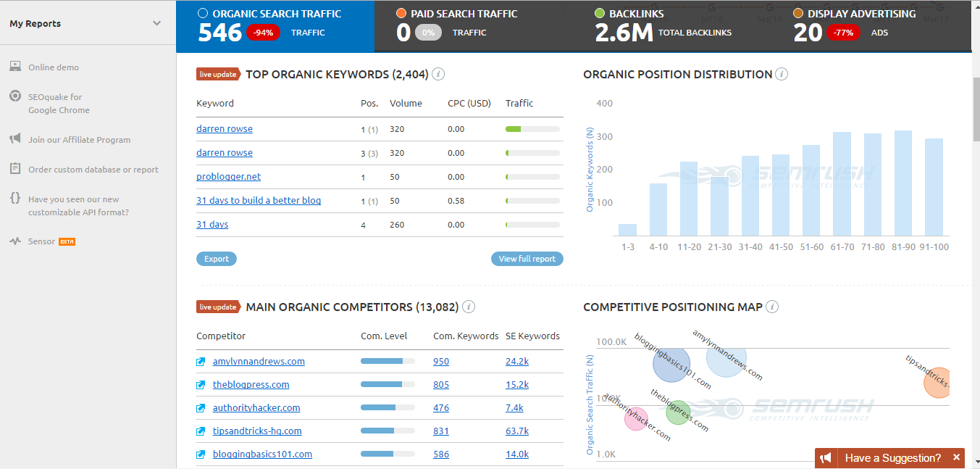Click live update badge for Top Organic Keywords

pyautogui.click(x=218, y=74)
